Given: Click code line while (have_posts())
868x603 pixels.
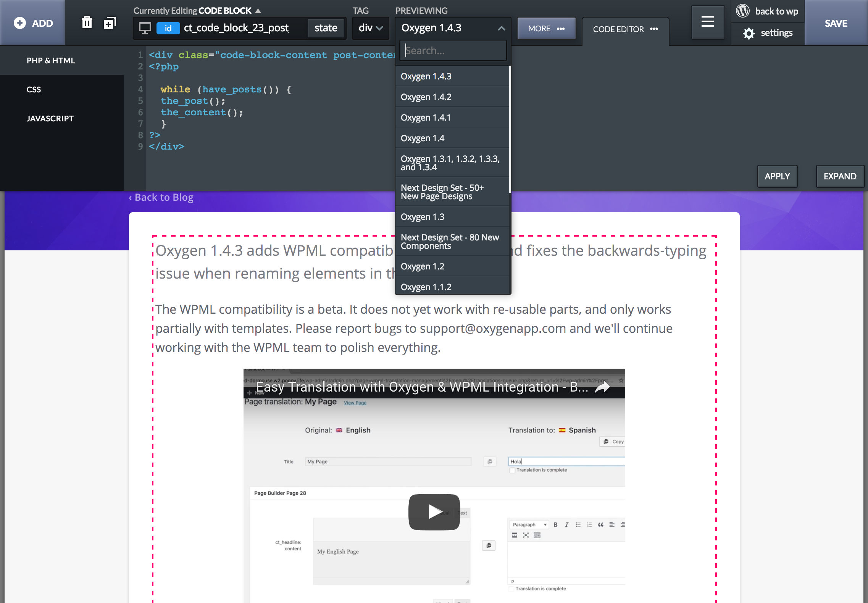Looking at the screenshot, I should pos(226,89).
